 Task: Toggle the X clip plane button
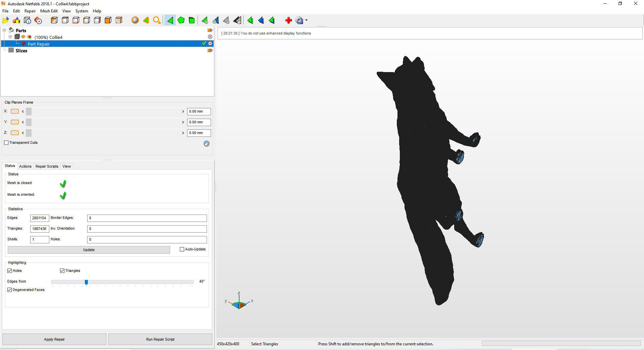tap(15, 111)
